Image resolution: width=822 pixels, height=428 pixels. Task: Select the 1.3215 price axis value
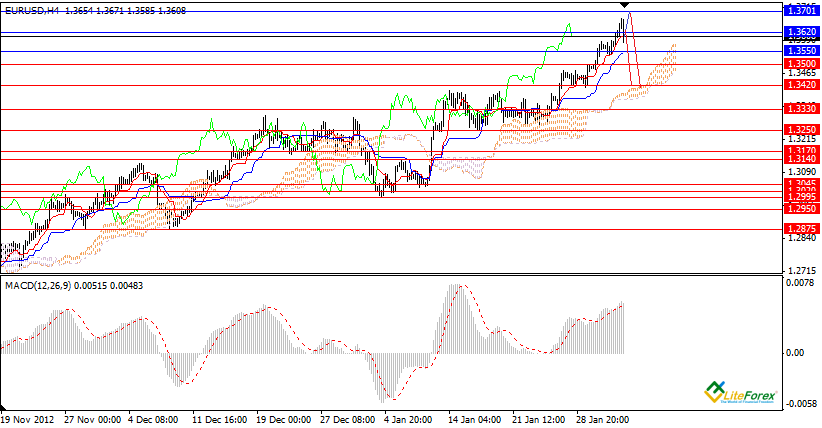802,140
